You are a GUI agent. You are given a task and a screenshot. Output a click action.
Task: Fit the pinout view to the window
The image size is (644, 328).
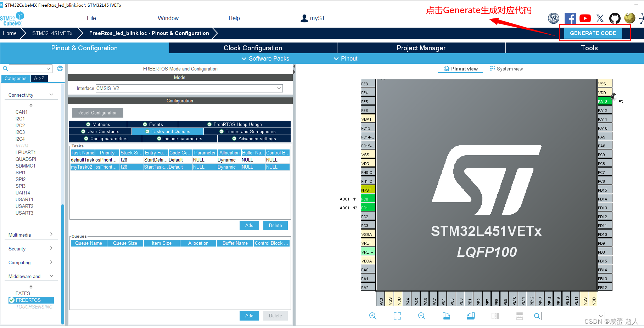(397, 316)
